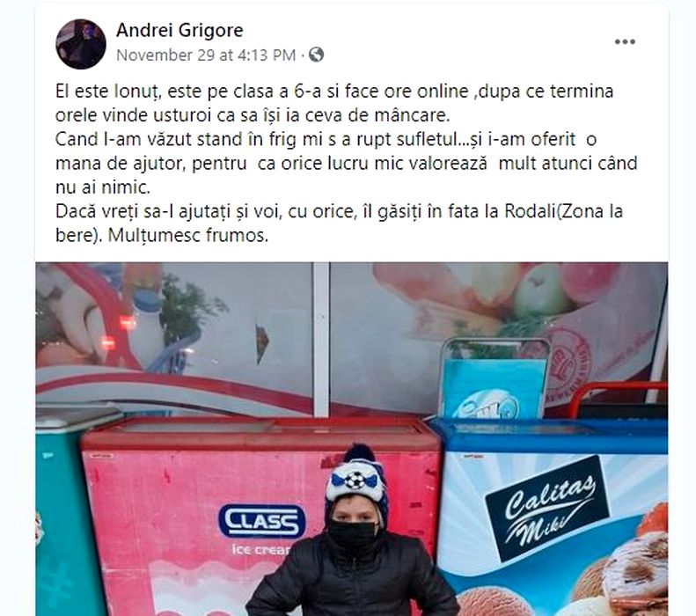Click the boy's black jacket in the photo
Viewport: 696px width, 616px height.
(x=353, y=579)
